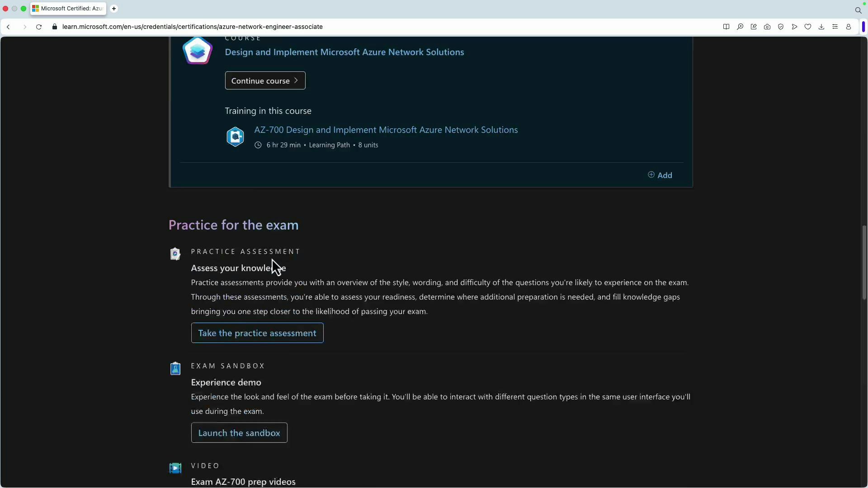Open the AZ-700 learning path link

(x=386, y=130)
